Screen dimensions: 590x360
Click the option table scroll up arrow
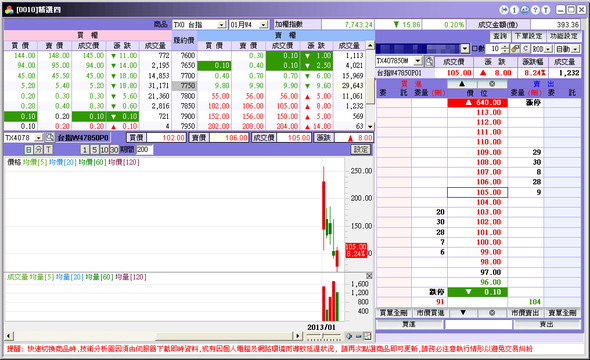(x=370, y=46)
